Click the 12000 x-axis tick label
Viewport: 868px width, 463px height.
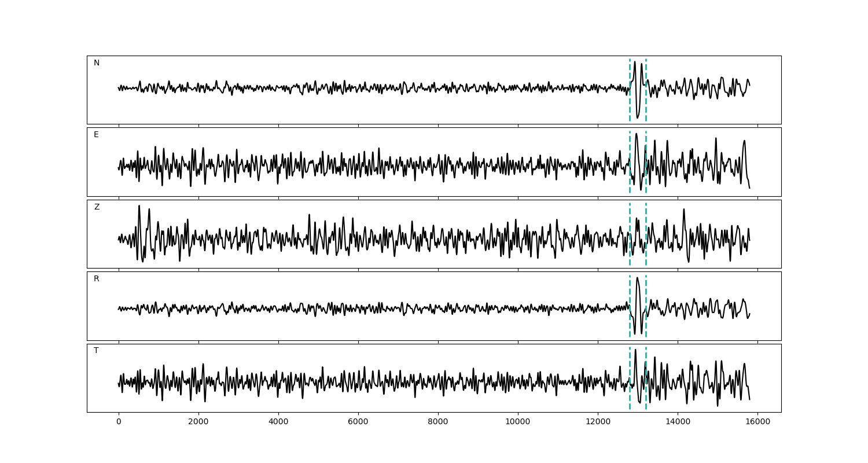point(598,422)
